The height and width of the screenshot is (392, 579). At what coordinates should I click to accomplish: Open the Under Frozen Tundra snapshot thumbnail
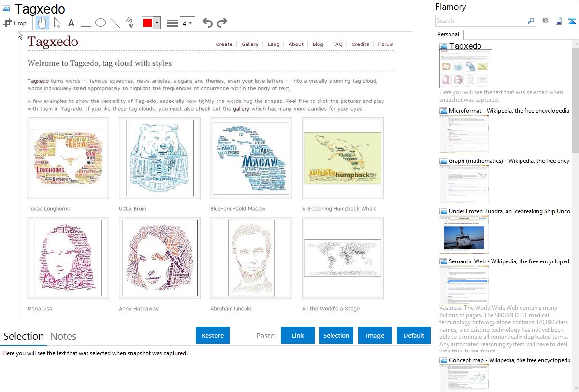pos(464,234)
